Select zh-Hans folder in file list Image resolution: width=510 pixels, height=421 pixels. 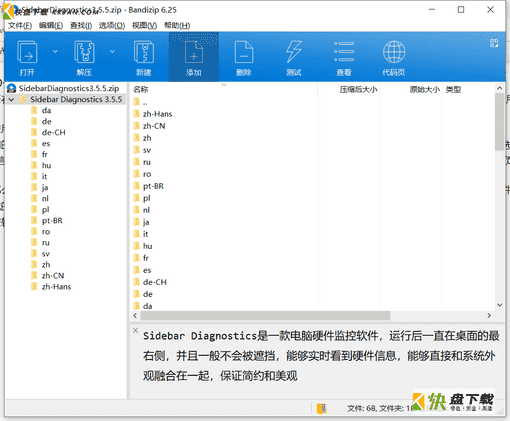coord(157,114)
